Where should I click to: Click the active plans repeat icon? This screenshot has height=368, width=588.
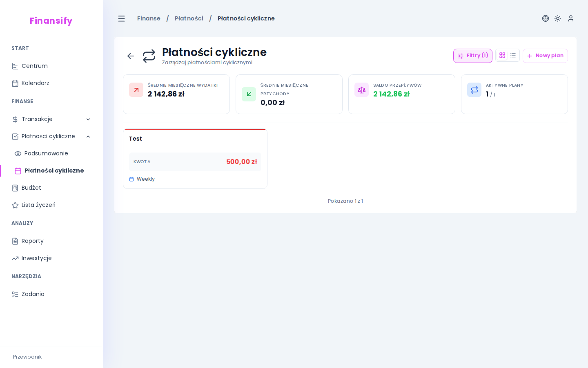click(x=474, y=90)
